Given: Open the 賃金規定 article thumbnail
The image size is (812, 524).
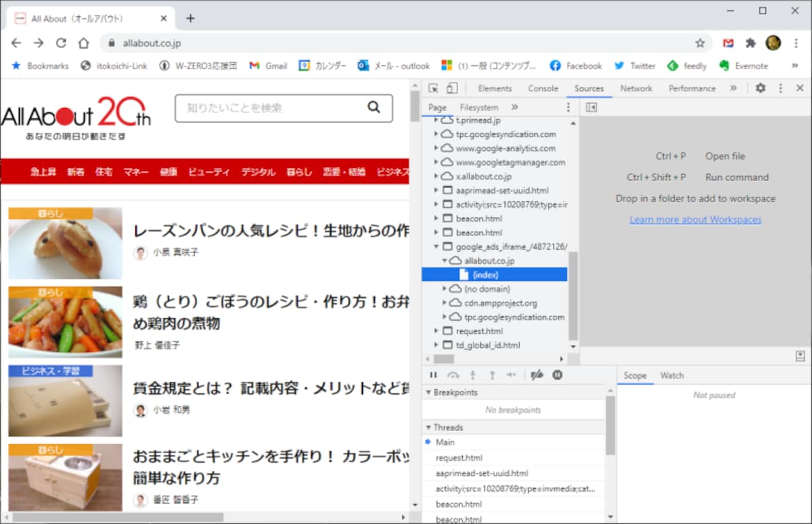Looking at the screenshot, I should (x=66, y=401).
